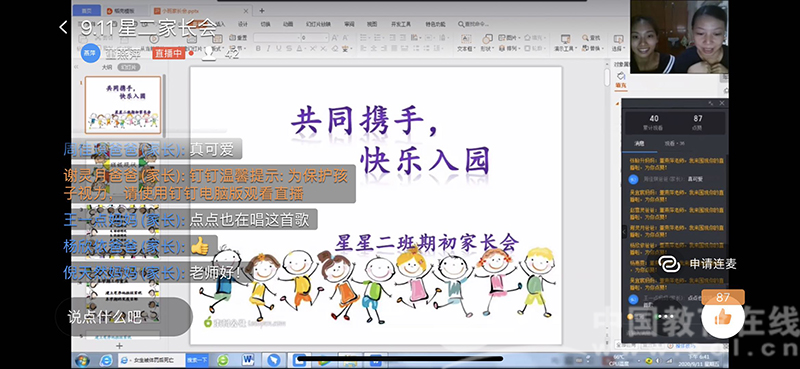The height and width of the screenshot is (369, 800).
Task: Open Word icon on the taskbar
Action: (x=248, y=360)
